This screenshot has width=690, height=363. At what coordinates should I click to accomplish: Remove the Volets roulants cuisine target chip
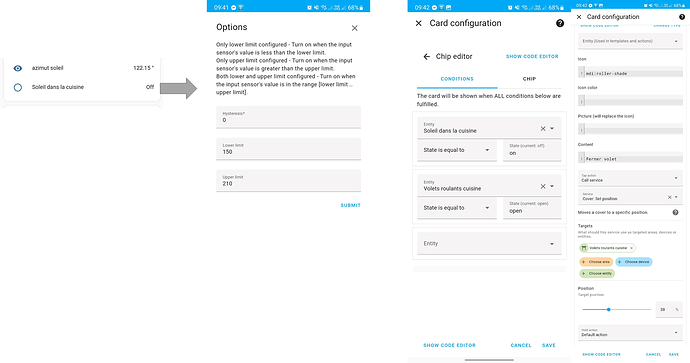click(631, 248)
